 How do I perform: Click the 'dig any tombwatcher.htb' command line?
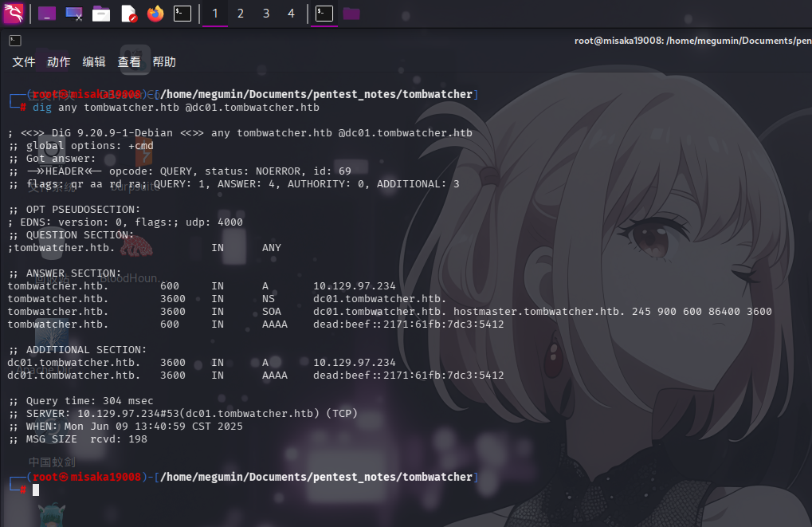click(x=176, y=108)
